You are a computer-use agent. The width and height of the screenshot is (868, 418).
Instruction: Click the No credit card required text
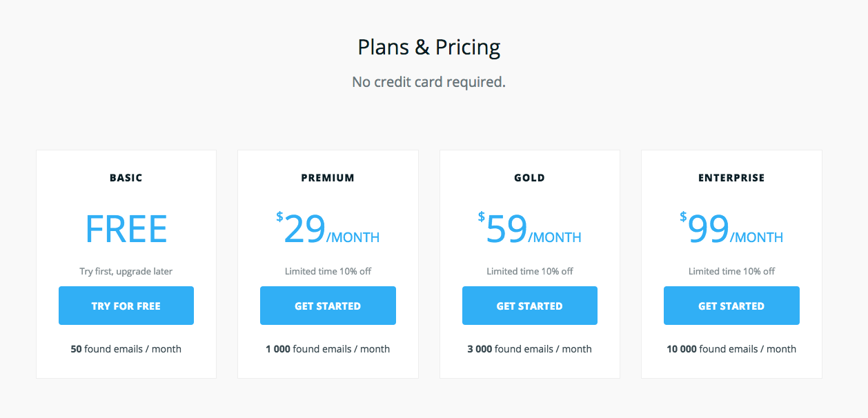click(x=428, y=81)
